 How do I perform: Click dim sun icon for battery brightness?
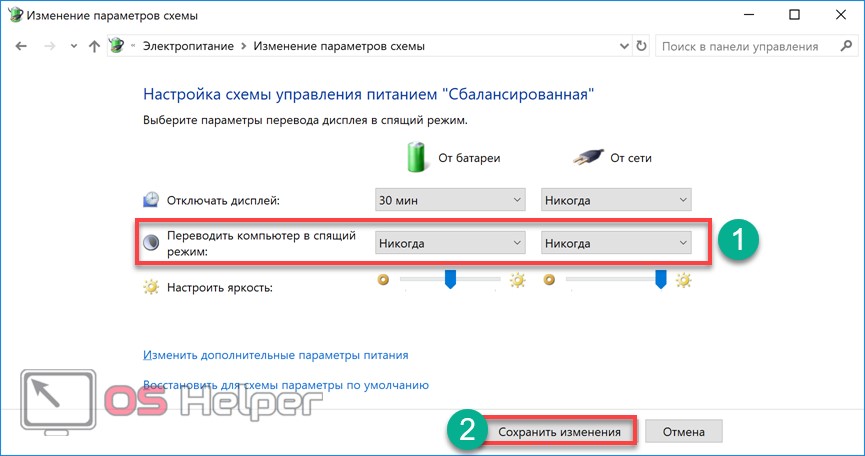pyautogui.click(x=383, y=280)
